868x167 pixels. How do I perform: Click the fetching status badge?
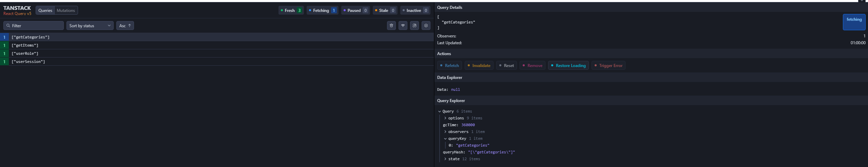click(854, 22)
